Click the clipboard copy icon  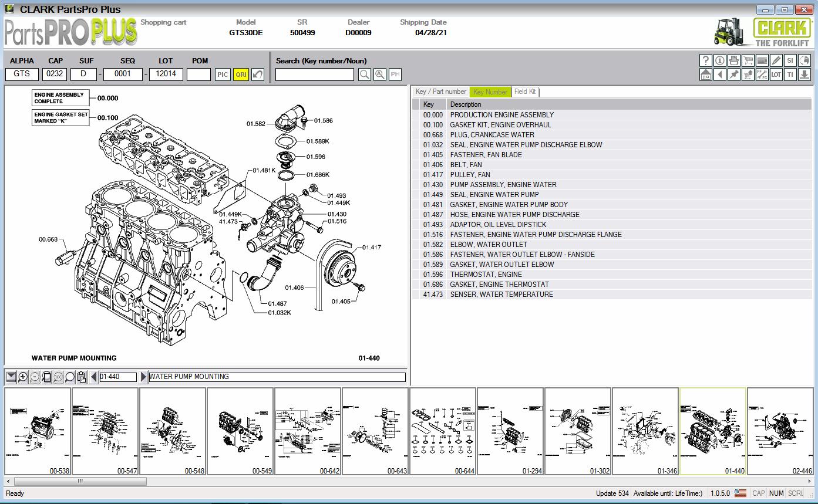pyautogui.click(x=82, y=377)
